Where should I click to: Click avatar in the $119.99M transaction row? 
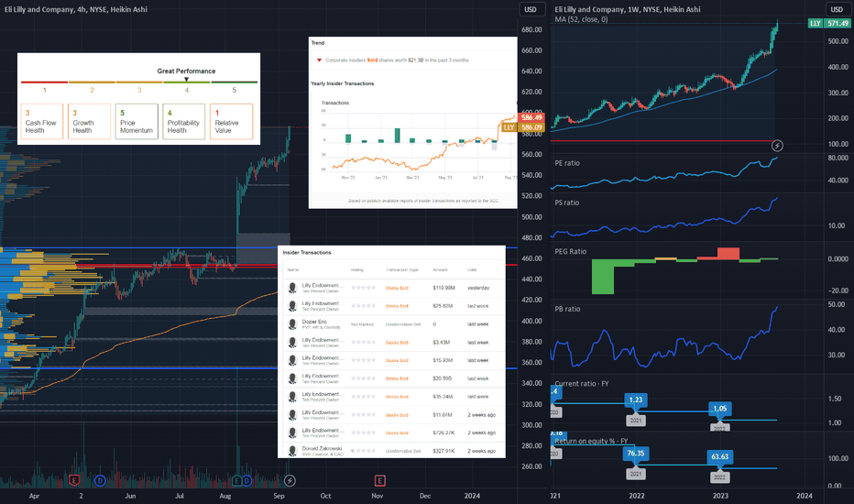292,288
